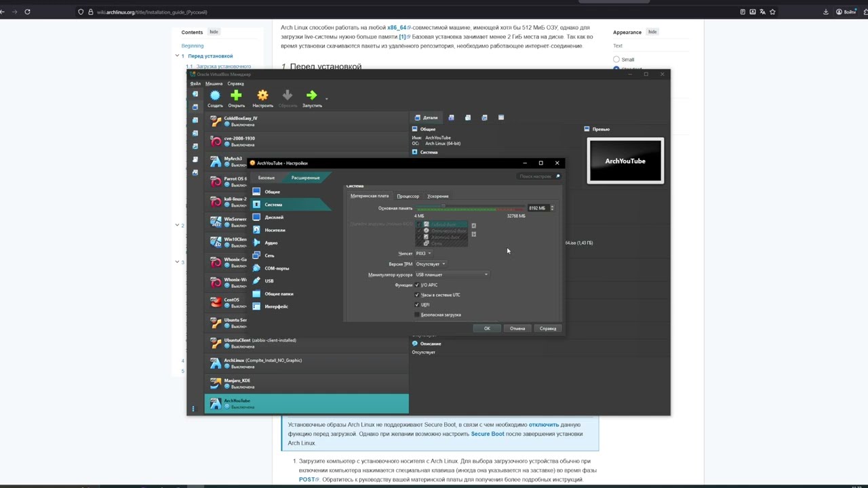The height and width of the screenshot is (488, 868).
Task: Click the boot order move-down arrow
Action: tap(473, 235)
